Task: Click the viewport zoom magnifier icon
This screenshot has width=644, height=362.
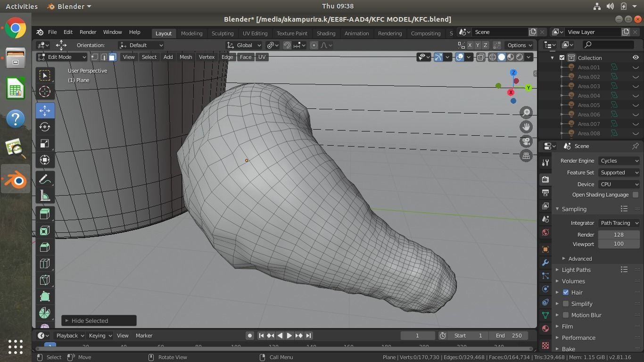Action: coord(526,113)
